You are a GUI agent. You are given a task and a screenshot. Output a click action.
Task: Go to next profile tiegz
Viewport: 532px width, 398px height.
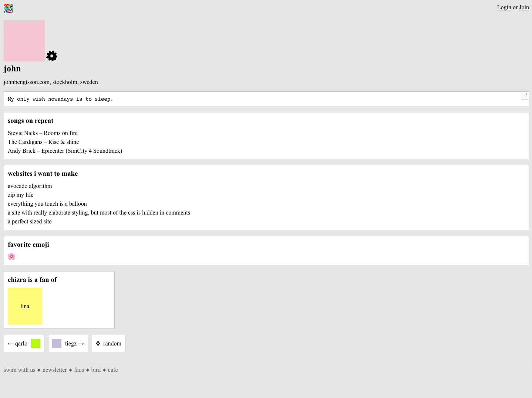click(x=74, y=344)
